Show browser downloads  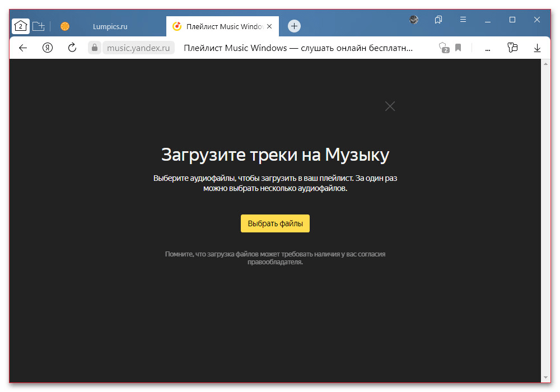[537, 48]
